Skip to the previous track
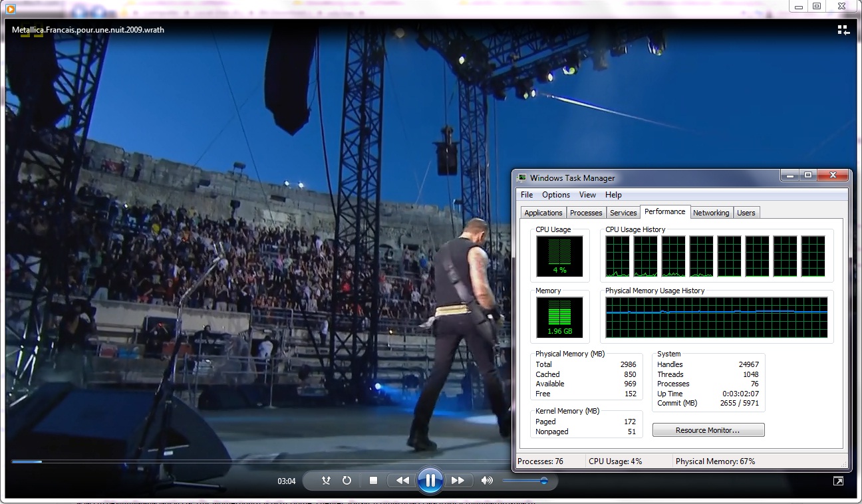862x504 pixels. pyautogui.click(x=402, y=480)
